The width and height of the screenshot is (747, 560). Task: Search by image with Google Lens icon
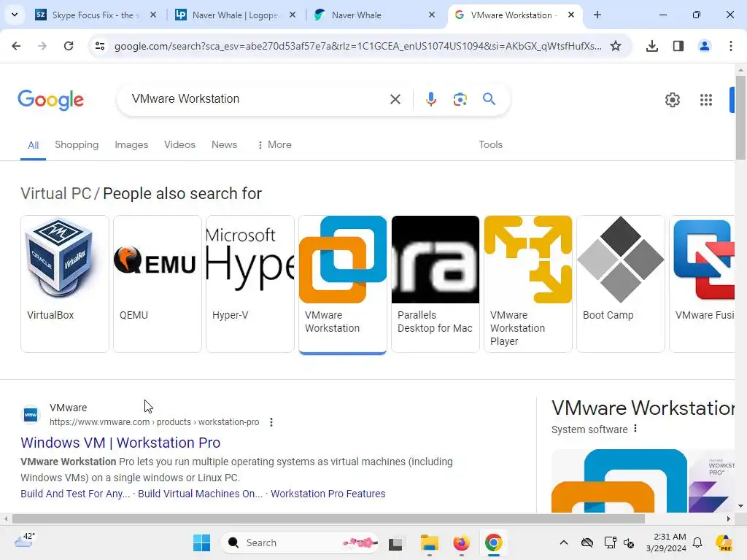pos(460,99)
